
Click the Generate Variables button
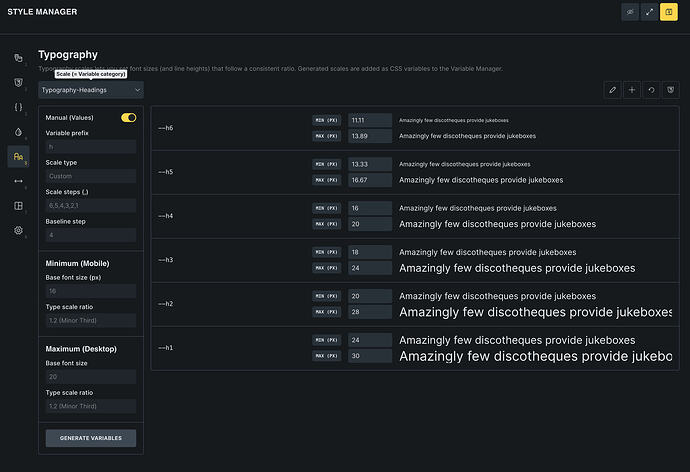click(x=91, y=438)
